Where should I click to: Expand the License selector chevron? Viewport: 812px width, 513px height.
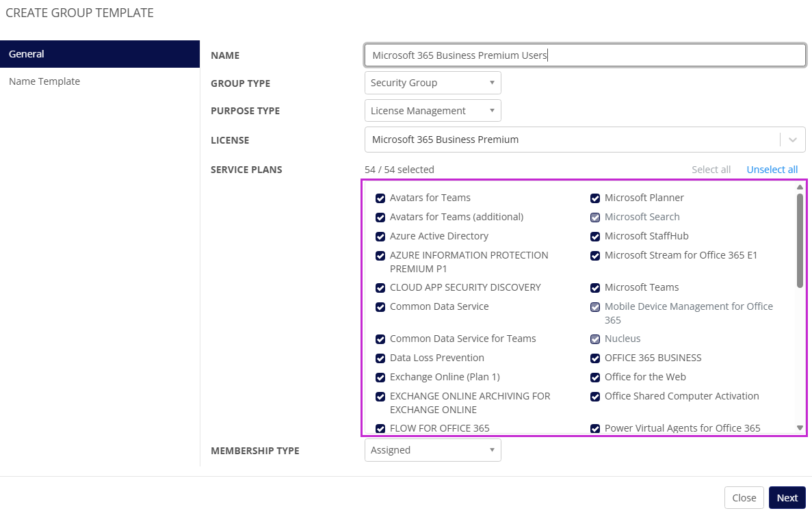[x=793, y=140]
